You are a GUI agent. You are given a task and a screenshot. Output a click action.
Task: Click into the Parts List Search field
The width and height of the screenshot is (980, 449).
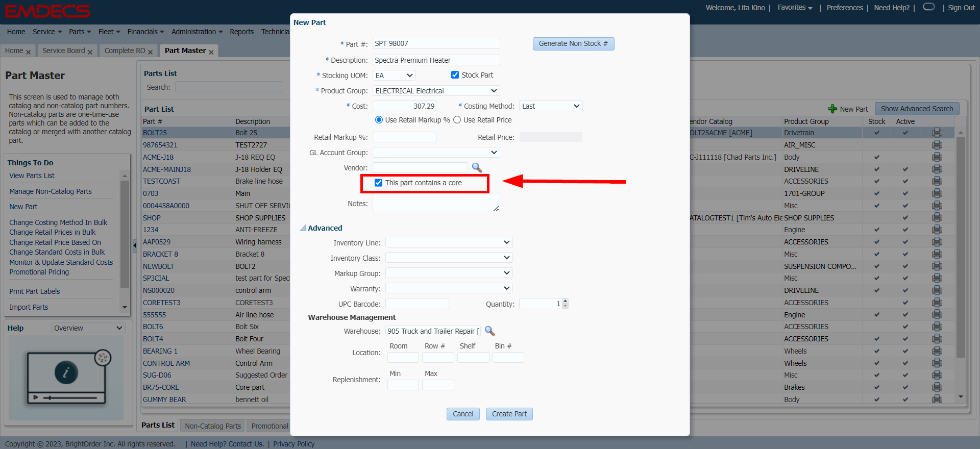[229, 87]
